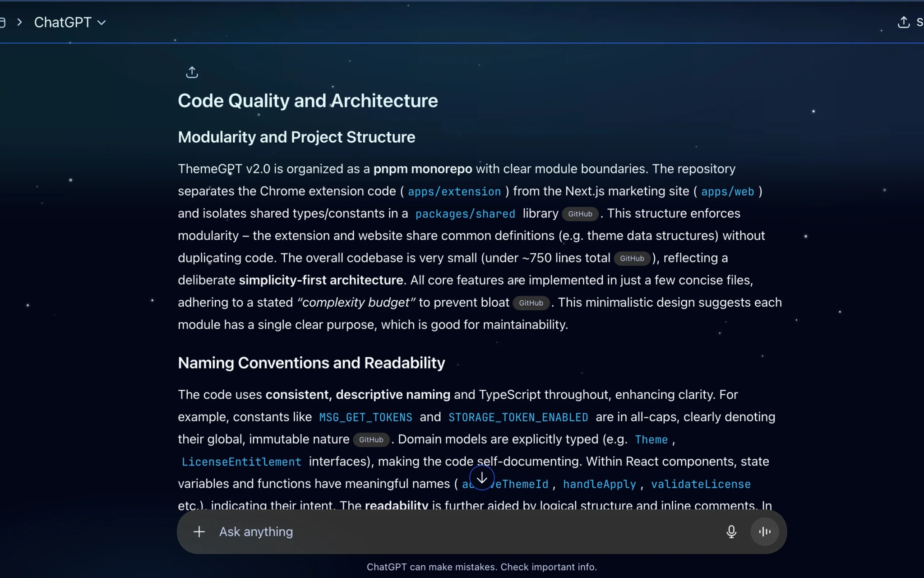Click the GitHub citation after packages/shared library

(580, 214)
